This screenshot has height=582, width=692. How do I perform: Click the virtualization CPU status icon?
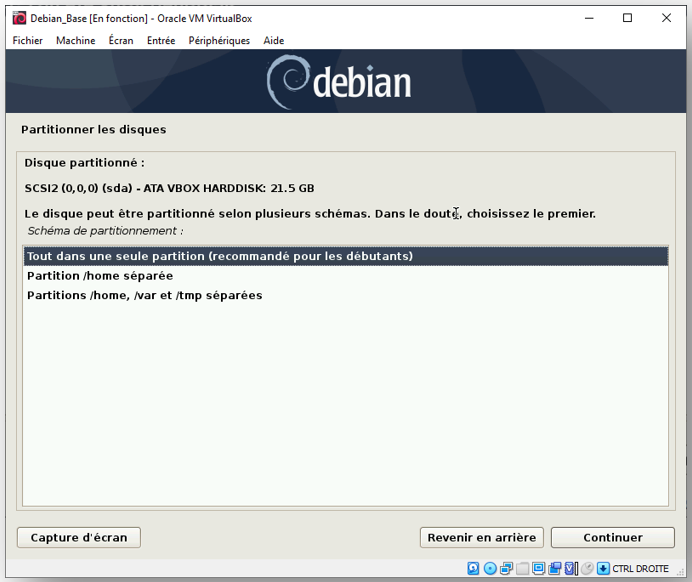coord(571,568)
